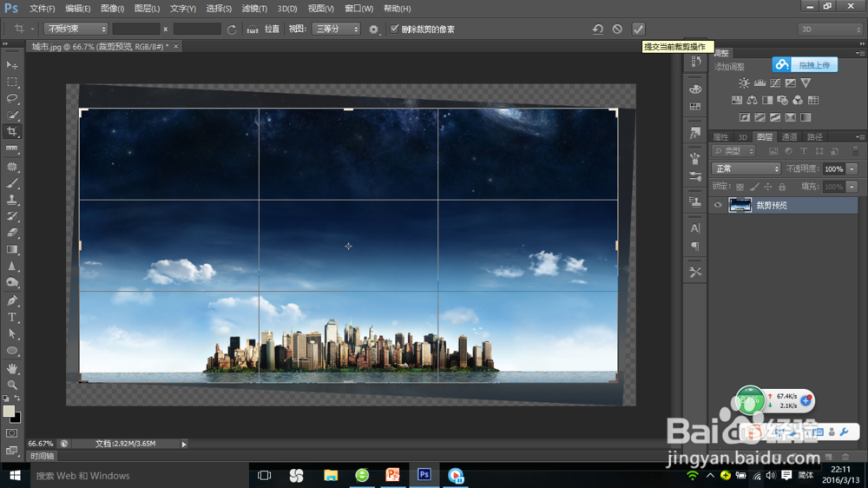Select the Quick Selection tool
868x488 pixels.
(11, 115)
